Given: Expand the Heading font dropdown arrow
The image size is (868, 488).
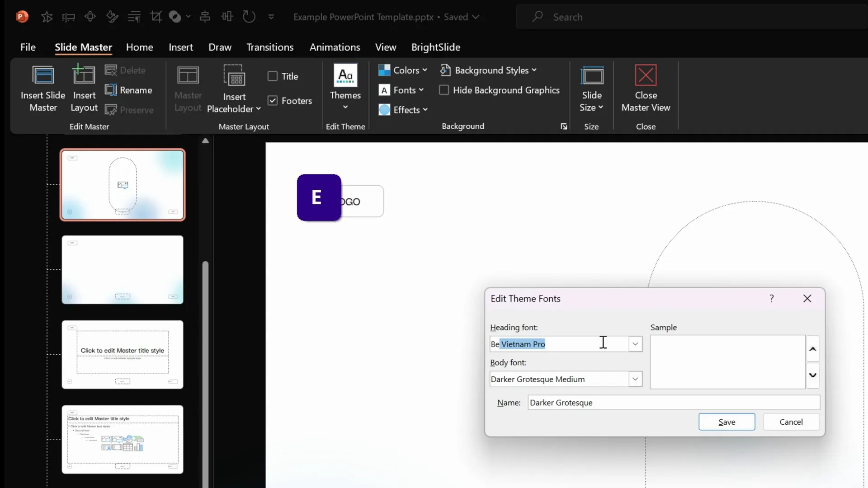Looking at the screenshot, I should (x=635, y=344).
